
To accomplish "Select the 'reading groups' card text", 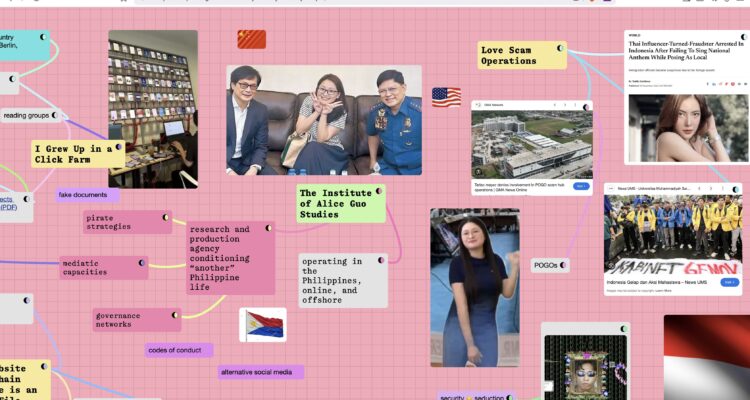I will point(26,115).
